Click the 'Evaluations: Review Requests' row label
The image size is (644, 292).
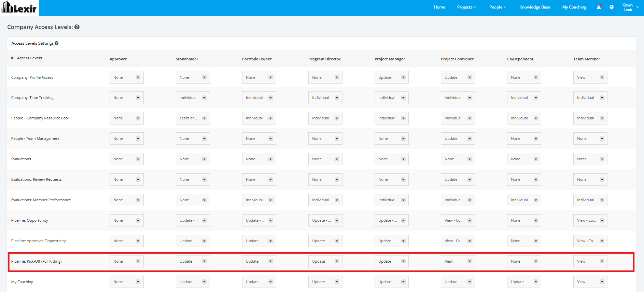(37, 179)
